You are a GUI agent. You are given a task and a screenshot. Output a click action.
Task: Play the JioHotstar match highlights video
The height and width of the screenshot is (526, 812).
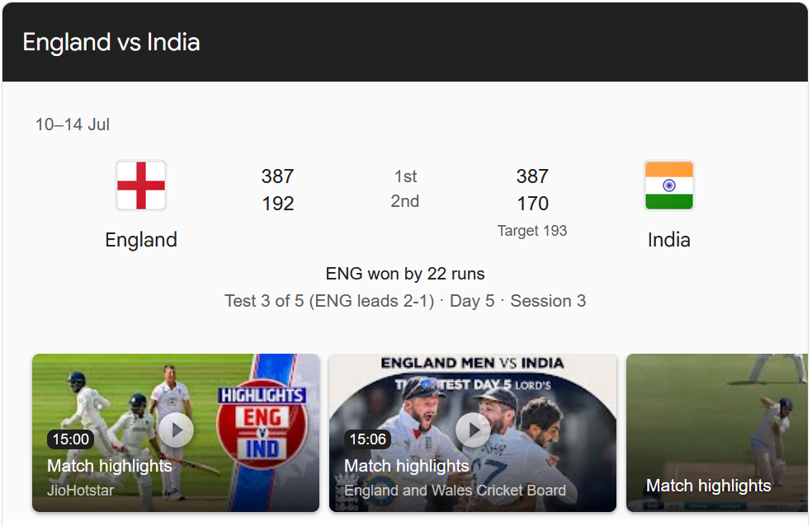click(x=176, y=430)
